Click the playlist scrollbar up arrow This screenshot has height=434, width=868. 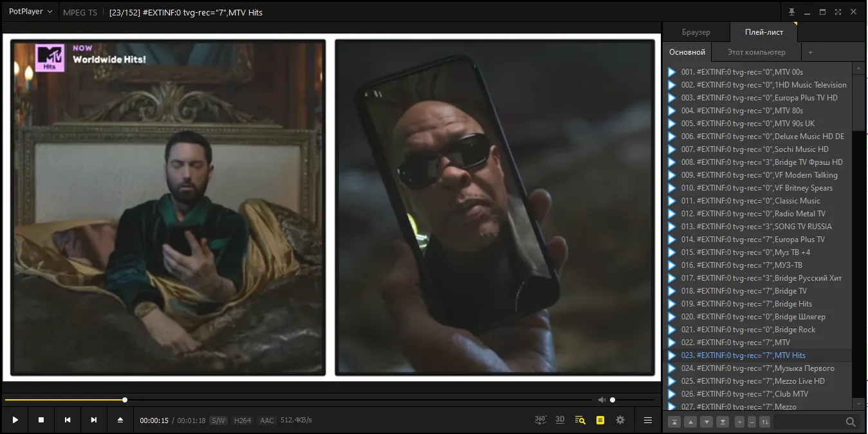858,68
